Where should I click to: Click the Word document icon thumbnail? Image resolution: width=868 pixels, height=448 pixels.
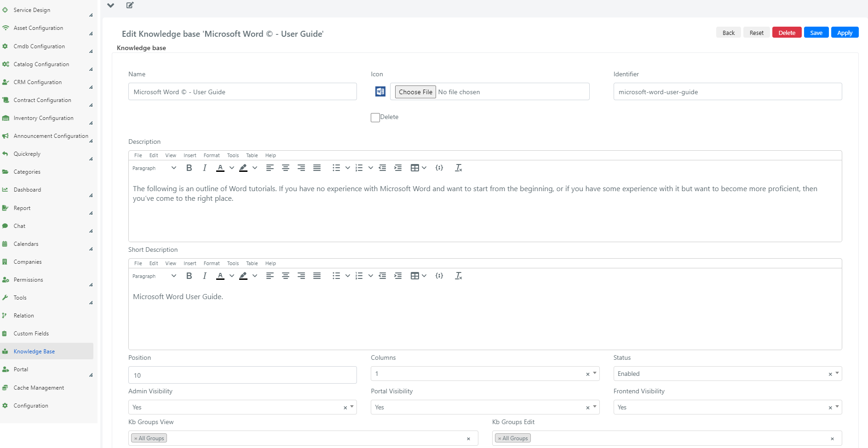click(x=380, y=91)
